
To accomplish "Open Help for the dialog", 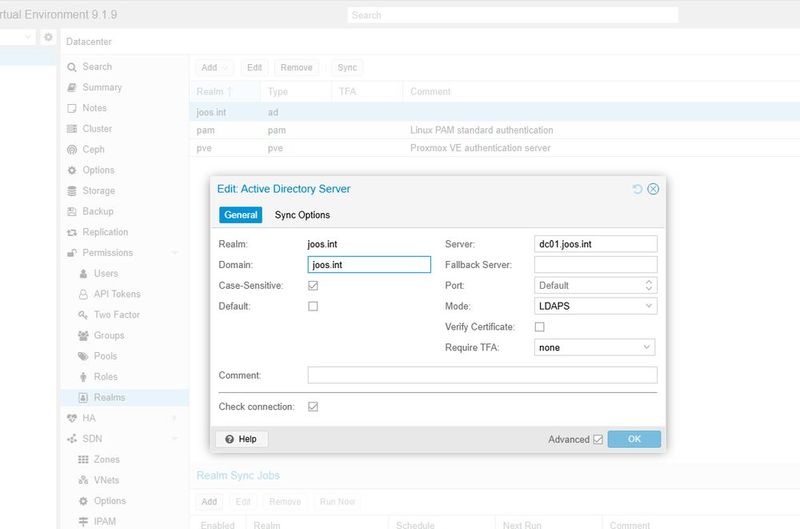I will (241, 439).
